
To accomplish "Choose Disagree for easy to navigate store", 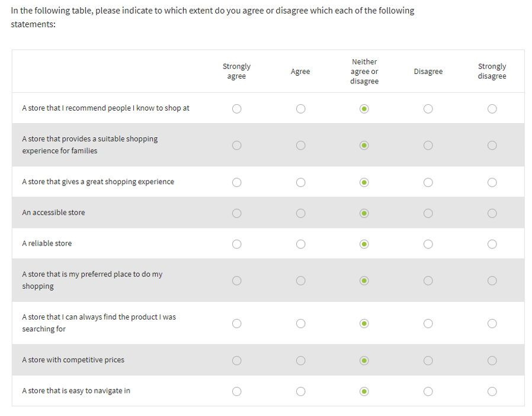I will click(x=428, y=391).
